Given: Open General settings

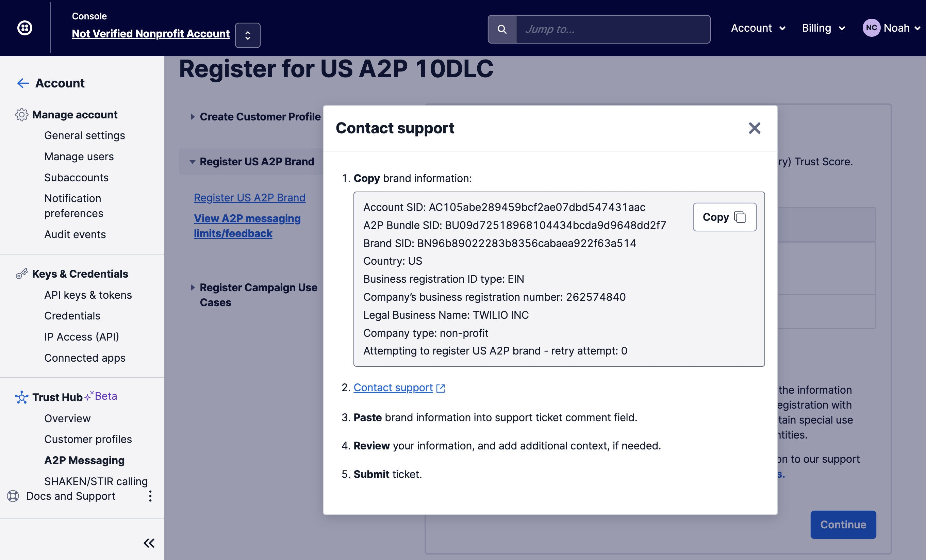Looking at the screenshot, I should [x=85, y=135].
